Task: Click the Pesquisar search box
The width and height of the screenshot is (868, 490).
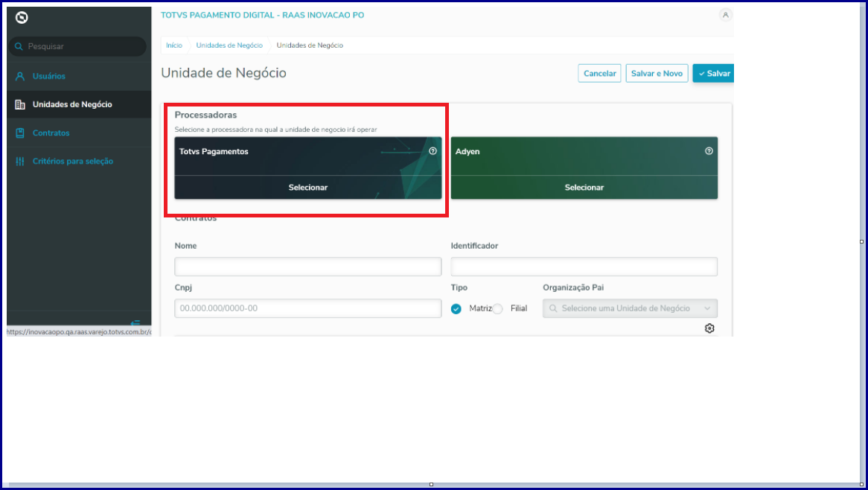Action: pyautogui.click(x=77, y=46)
